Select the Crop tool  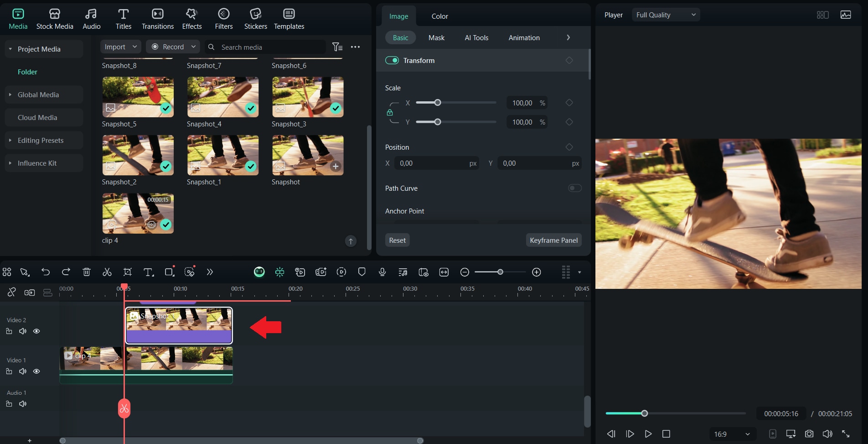coord(128,272)
